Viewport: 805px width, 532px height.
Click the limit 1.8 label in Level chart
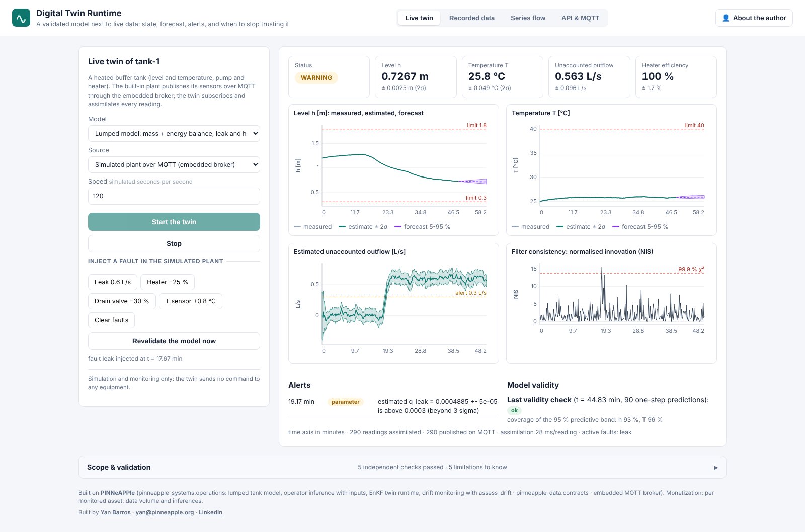point(476,125)
